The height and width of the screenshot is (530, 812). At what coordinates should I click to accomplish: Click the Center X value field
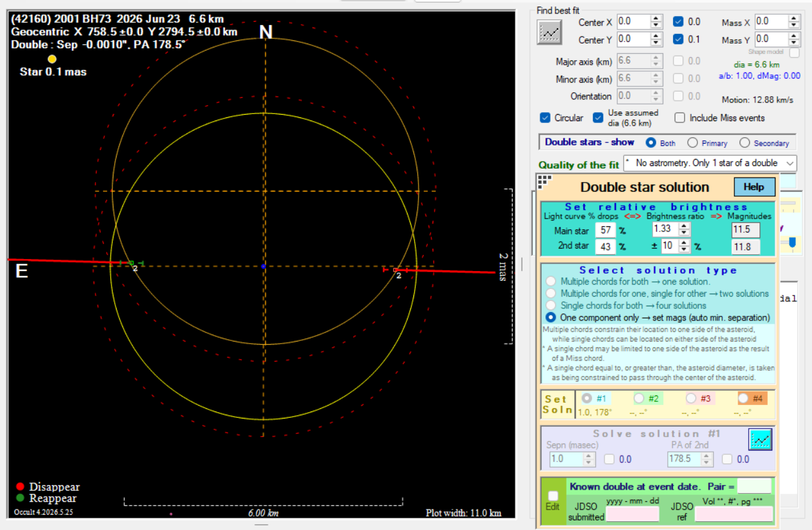click(x=634, y=22)
